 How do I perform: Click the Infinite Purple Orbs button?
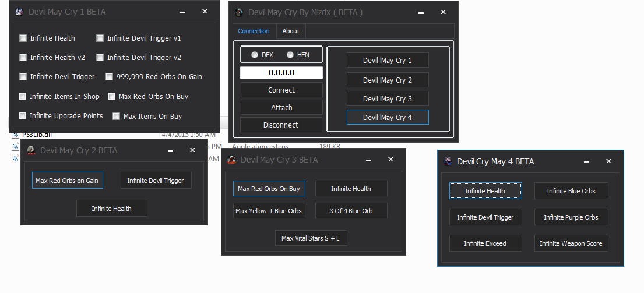click(x=571, y=217)
